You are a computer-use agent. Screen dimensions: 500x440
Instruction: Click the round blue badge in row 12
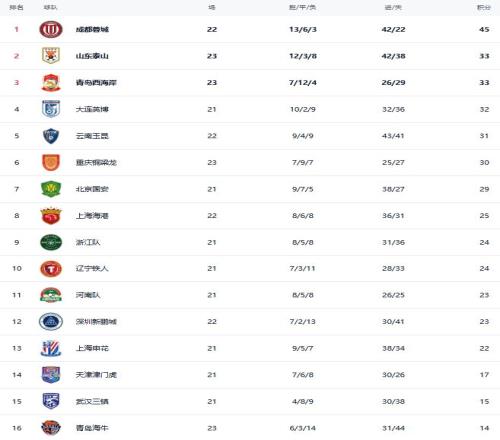51,322
